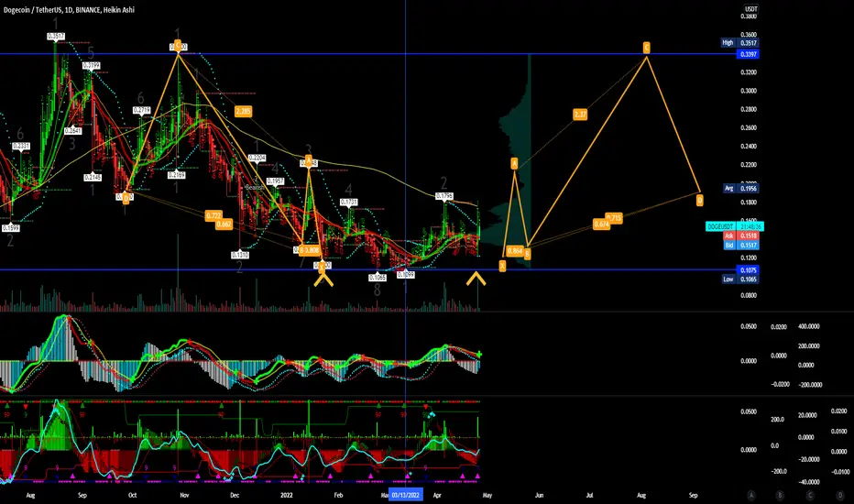Select the 03/13/2022 date label on time axis
The height and width of the screenshot is (504, 854).
pyautogui.click(x=405, y=495)
